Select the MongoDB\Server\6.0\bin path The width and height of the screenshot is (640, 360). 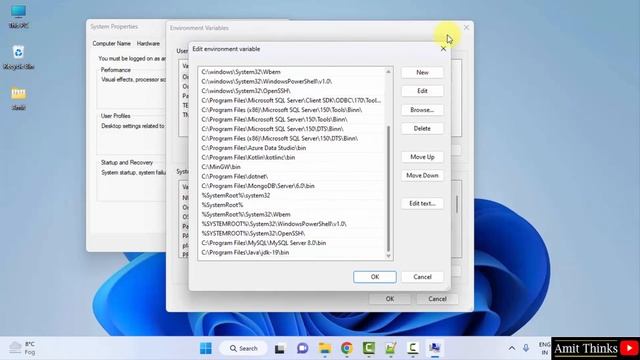(x=291, y=186)
